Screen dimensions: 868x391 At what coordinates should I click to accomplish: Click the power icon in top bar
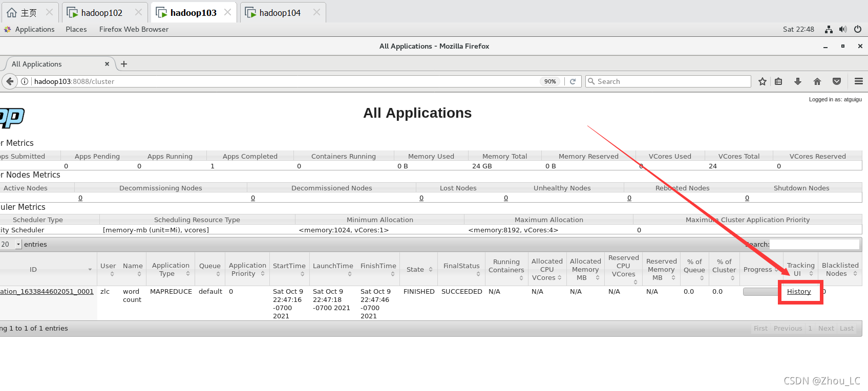tap(858, 29)
